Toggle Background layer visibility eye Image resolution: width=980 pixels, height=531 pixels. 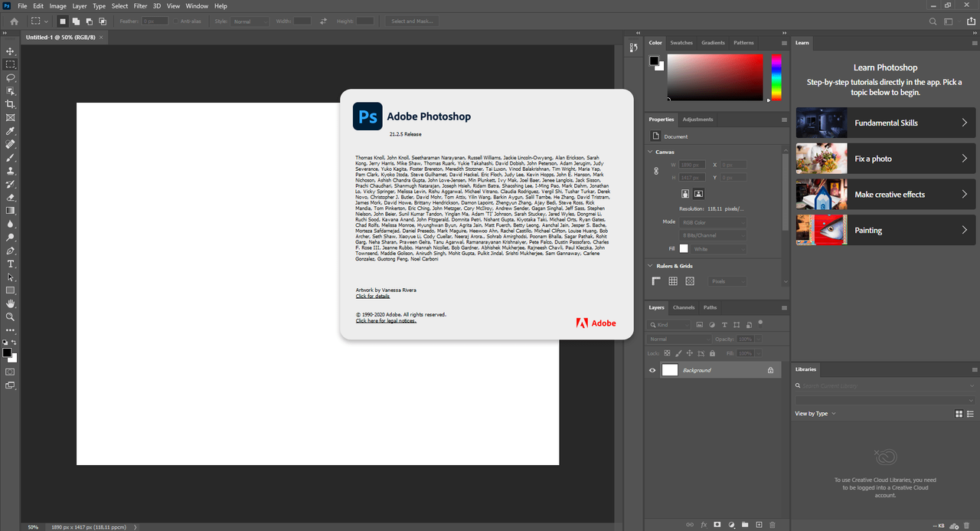point(652,370)
